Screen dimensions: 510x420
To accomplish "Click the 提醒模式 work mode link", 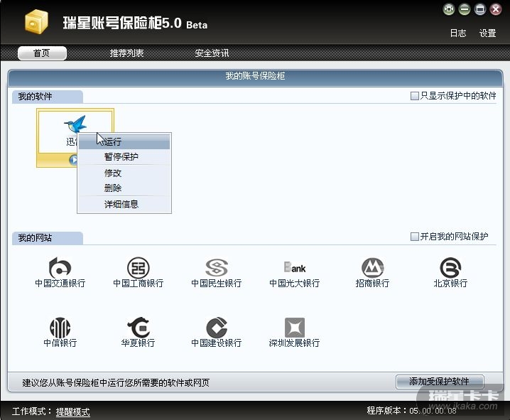I will pyautogui.click(x=73, y=411).
